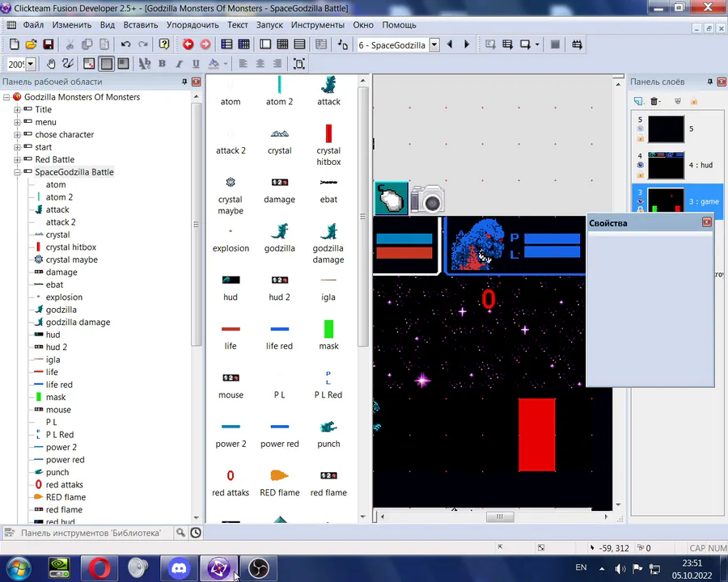
Task: Toggle lock of layer 5
Action: click(x=641, y=138)
